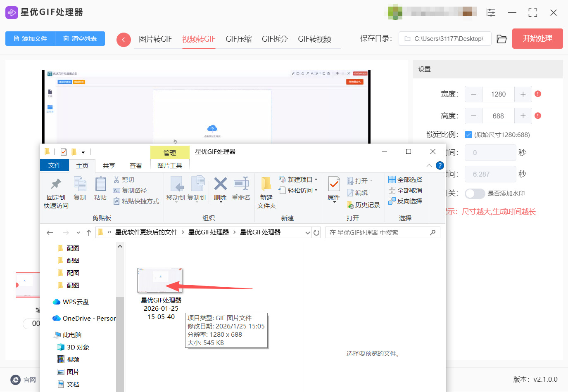Screen dimensions: 568x392
Task: Open the 文件 tab in Explorer
Action: coord(55,165)
